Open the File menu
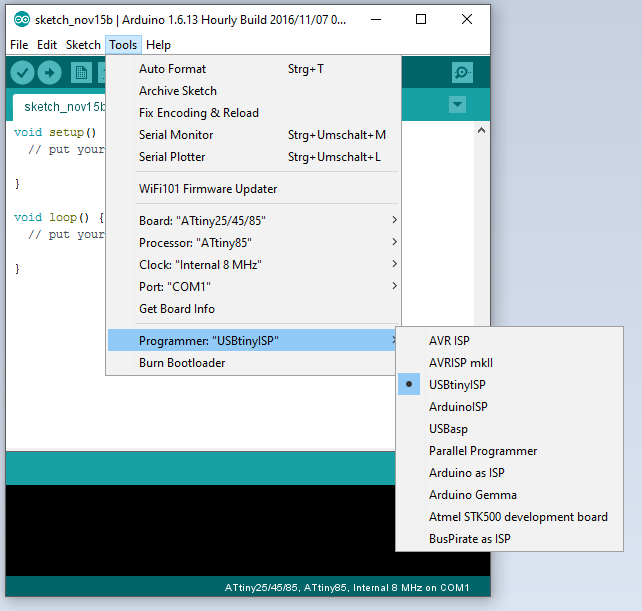This screenshot has width=642, height=611. [x=19, y=45]
